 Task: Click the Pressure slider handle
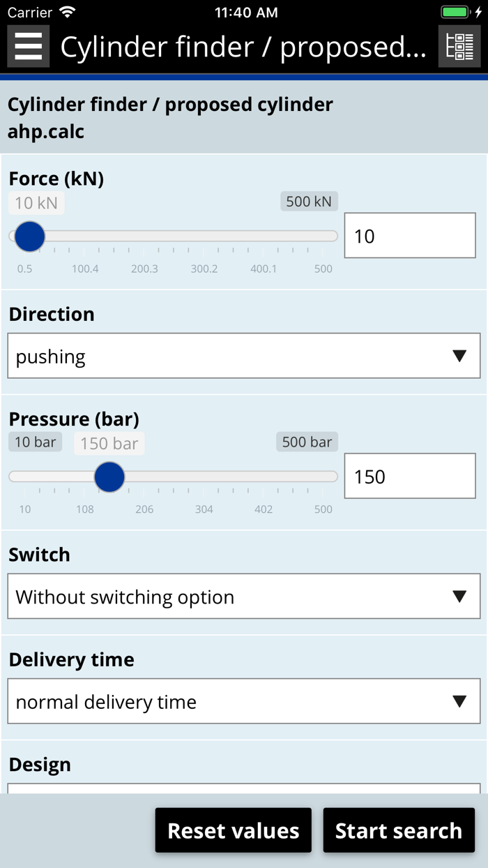pos(109,477)
